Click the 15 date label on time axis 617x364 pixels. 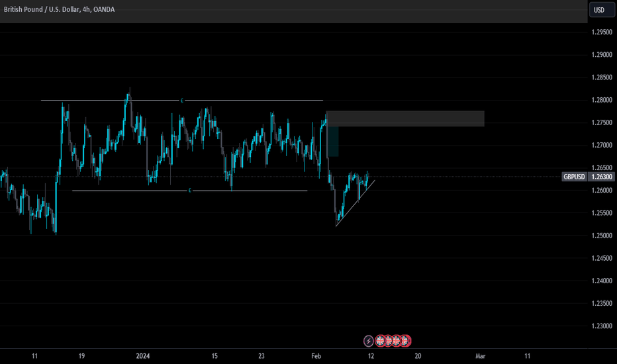coord(214,356)
